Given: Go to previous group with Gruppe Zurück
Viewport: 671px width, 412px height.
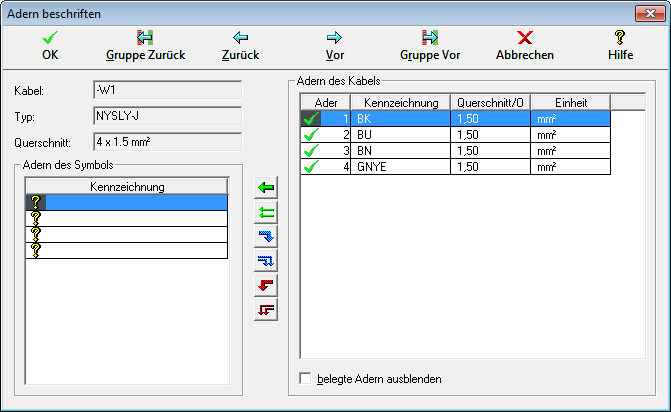Looking at the screenshot, I should pos(145,46).
